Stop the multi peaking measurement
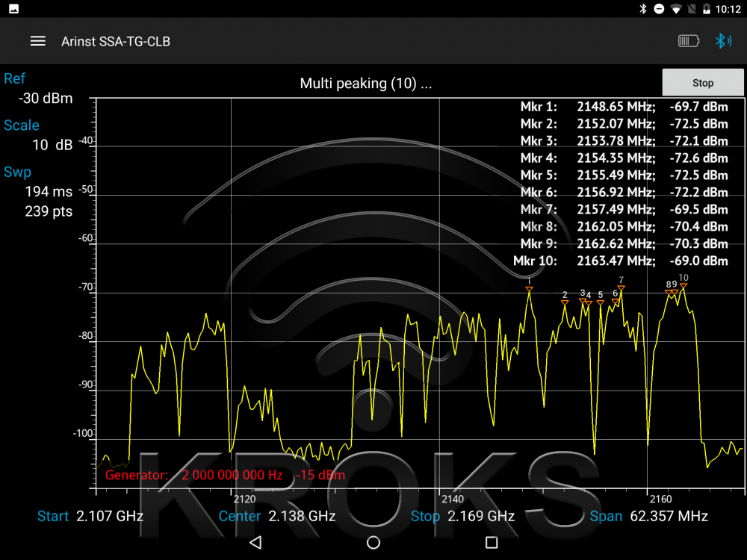The image size is (747, 560). click(702, 83)
